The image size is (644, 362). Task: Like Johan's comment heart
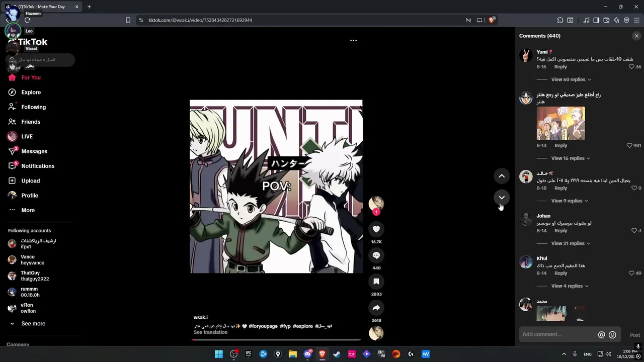click(x=634, y=231)
